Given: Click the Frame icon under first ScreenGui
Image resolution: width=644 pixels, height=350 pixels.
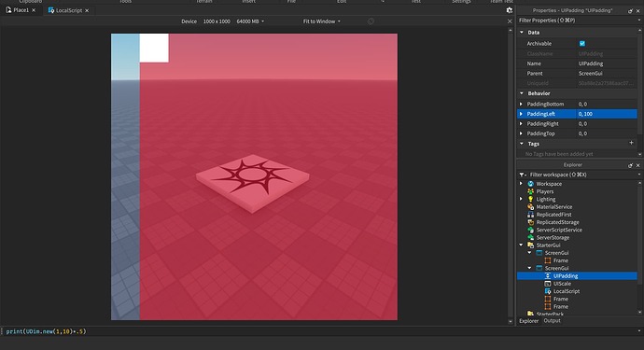Looking at the screenshot, I should [x=548, y=260].
